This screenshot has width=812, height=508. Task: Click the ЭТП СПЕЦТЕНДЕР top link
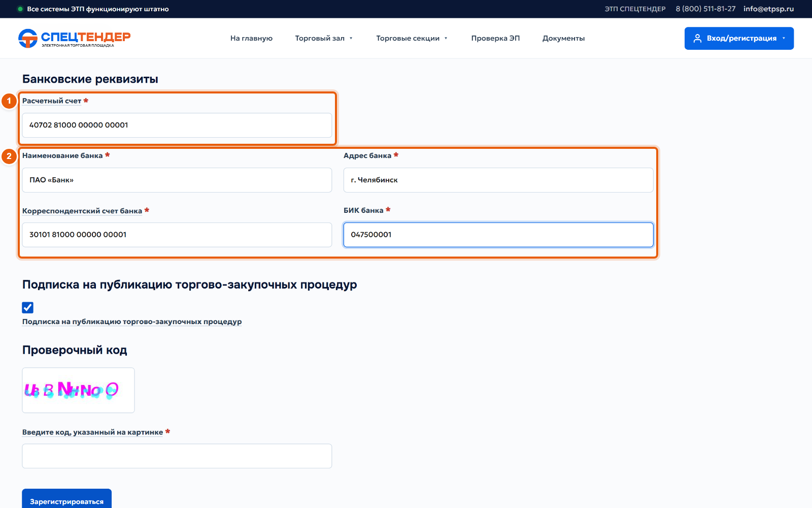635,9
